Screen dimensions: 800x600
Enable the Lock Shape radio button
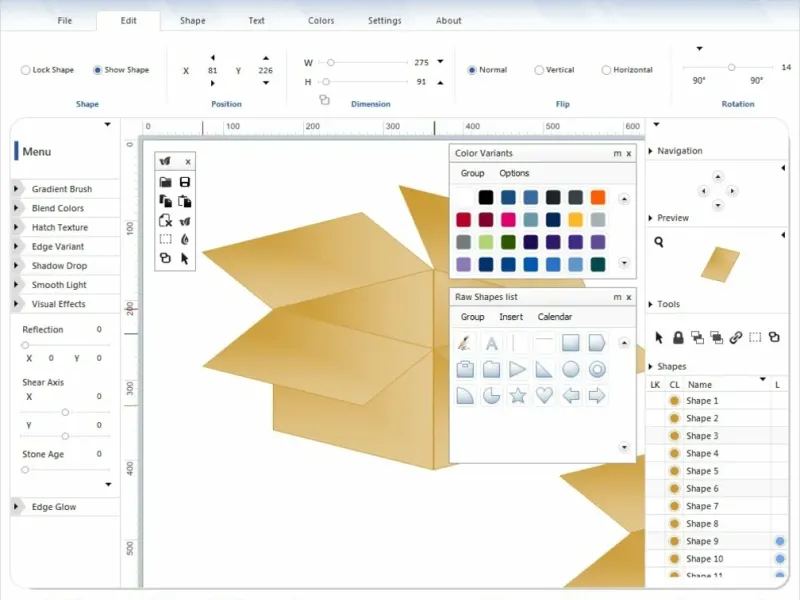25,70
